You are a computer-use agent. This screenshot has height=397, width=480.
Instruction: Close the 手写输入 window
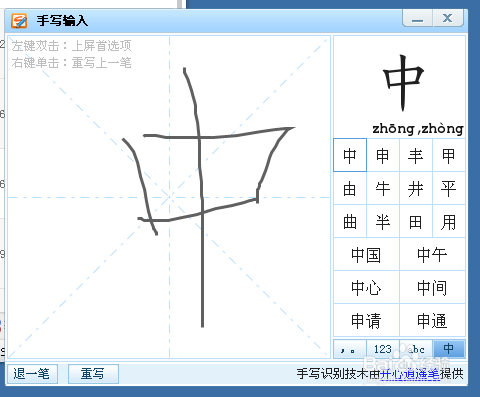click(x=448, y=18)
